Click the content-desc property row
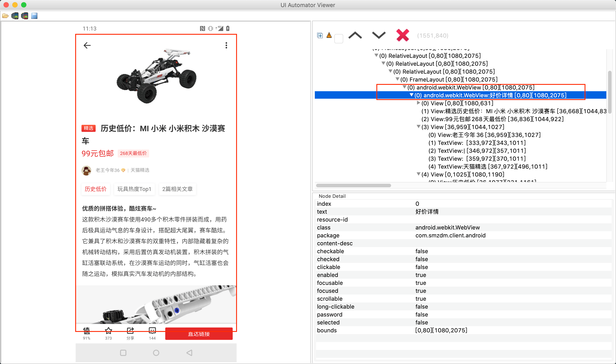Image resolution: width=616 pixels, height=364 pixels. [464, 243]
